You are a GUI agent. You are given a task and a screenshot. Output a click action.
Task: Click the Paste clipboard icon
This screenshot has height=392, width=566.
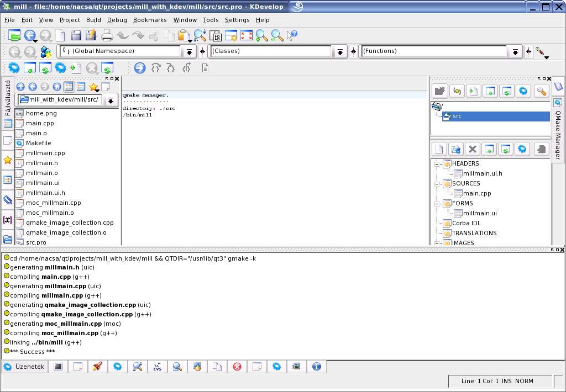(x=184, y=36)
